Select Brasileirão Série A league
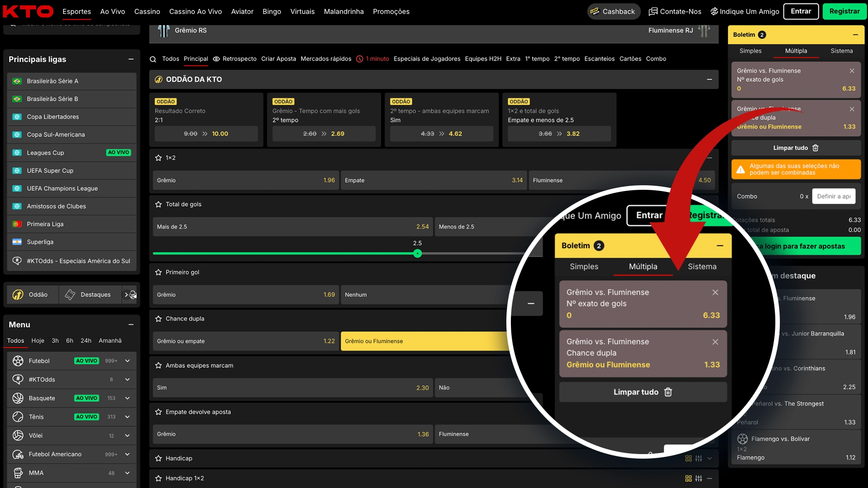Viewport: 868px width, 488px height. point(72,81)
